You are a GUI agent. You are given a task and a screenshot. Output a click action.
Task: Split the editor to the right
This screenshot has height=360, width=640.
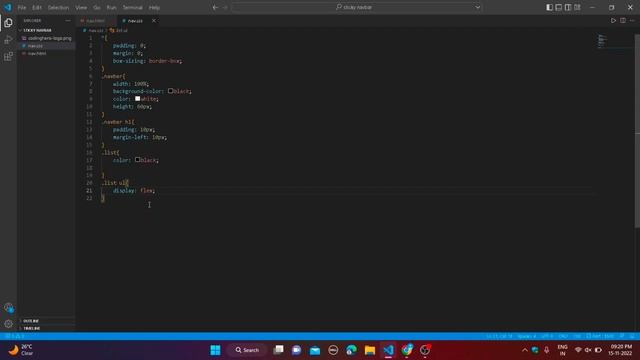click(x=623, y=20)
